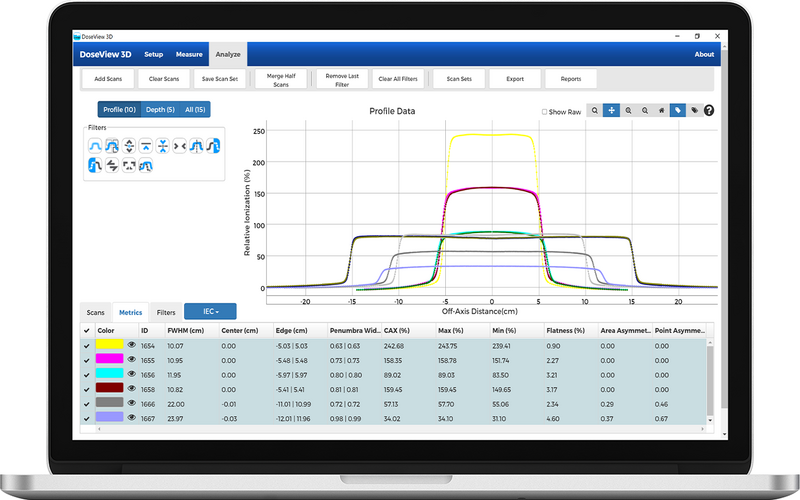The width and height of the screenshot is (800, 500).
Task: Click the swap arrows filter icon
Action: (112, 166)
